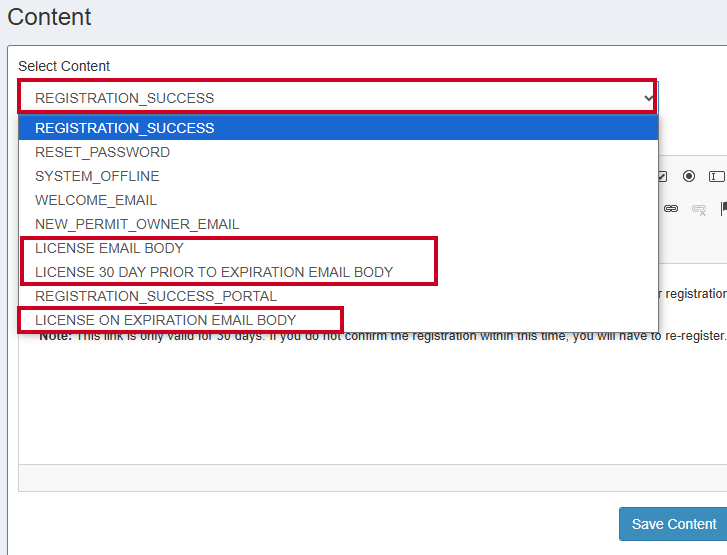The height and width of the screenshot is (555, 727).
Task: Pick WELCOME_EMAIL content option
Action: 338,200
